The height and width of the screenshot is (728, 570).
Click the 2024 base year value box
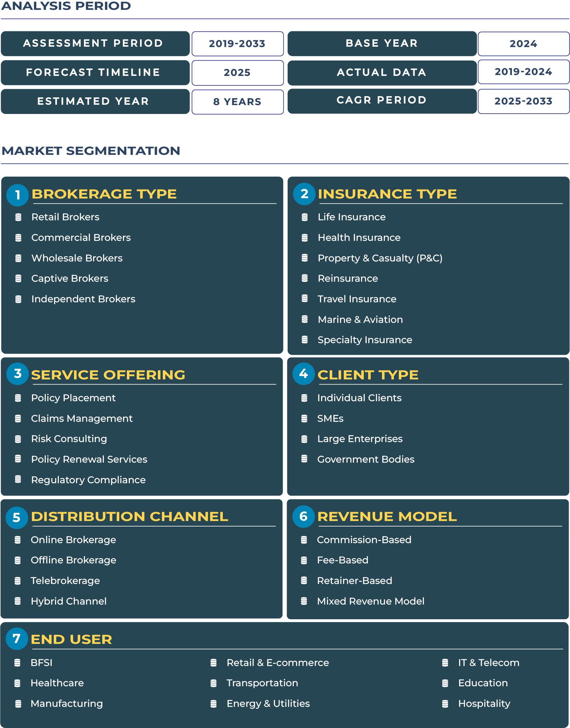(524, 44)
